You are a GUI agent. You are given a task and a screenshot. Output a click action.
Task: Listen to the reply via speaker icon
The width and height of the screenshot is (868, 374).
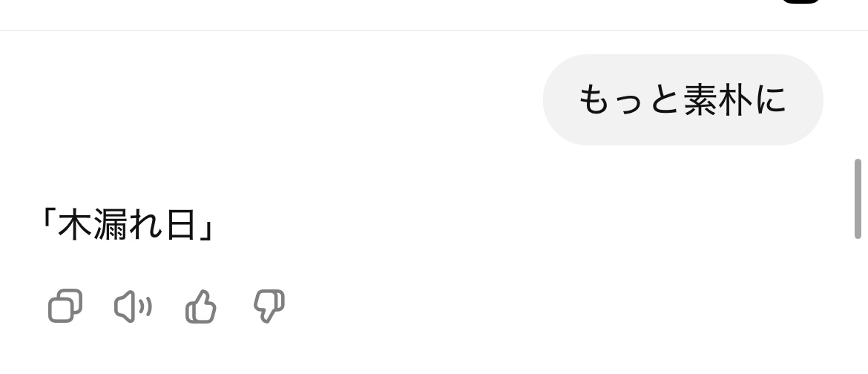coord(133,306)
